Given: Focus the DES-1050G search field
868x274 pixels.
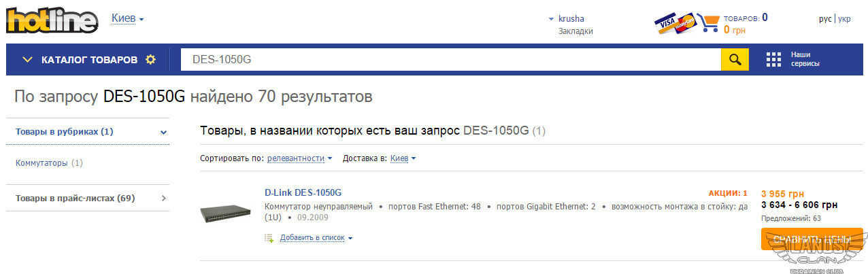Looking at the screenshot, I should point(450,60).
